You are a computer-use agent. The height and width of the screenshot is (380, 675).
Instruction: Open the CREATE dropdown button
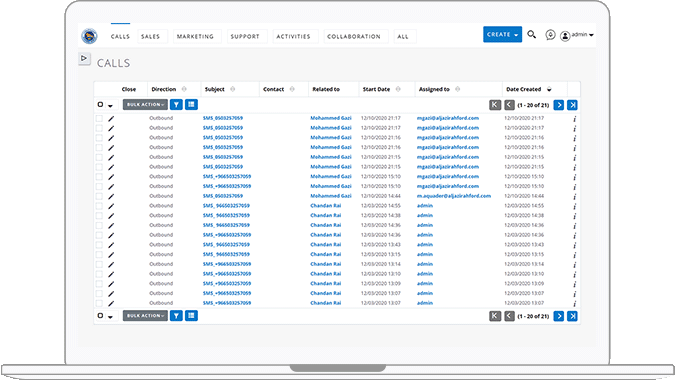coord(502,34)
